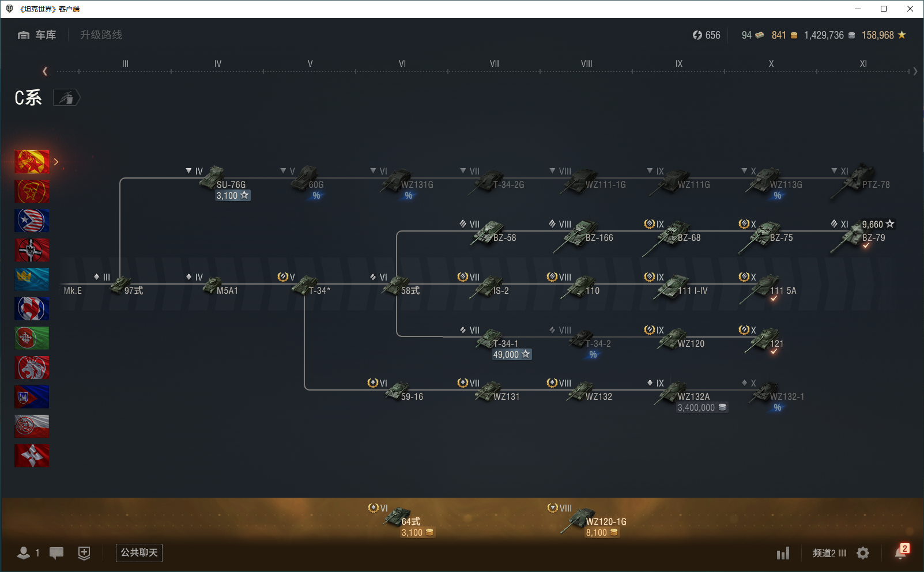Image resolution: width=924 pixels, height=572 pixels.
Task: Select the red flag with circled star emblem
Action: (32, 191)
